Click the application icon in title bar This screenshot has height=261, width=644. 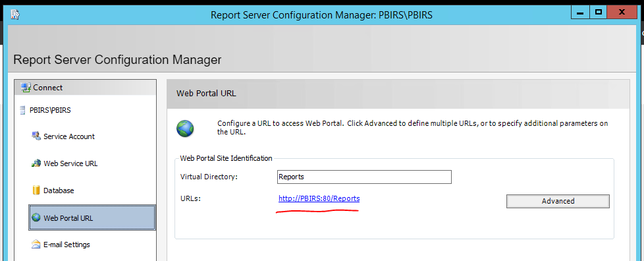click(15, 14)
